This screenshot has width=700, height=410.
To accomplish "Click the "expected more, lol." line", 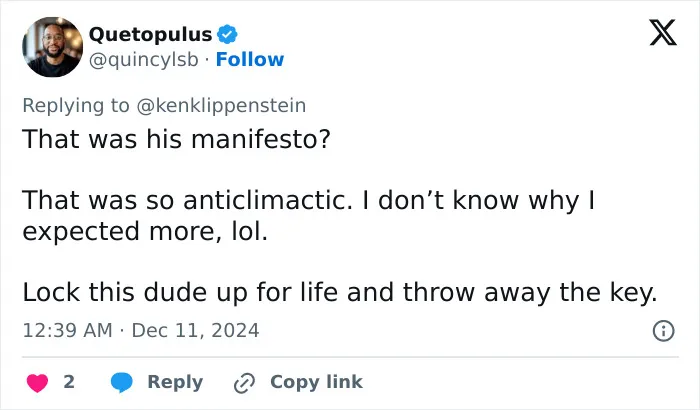I will coord(145,232).
